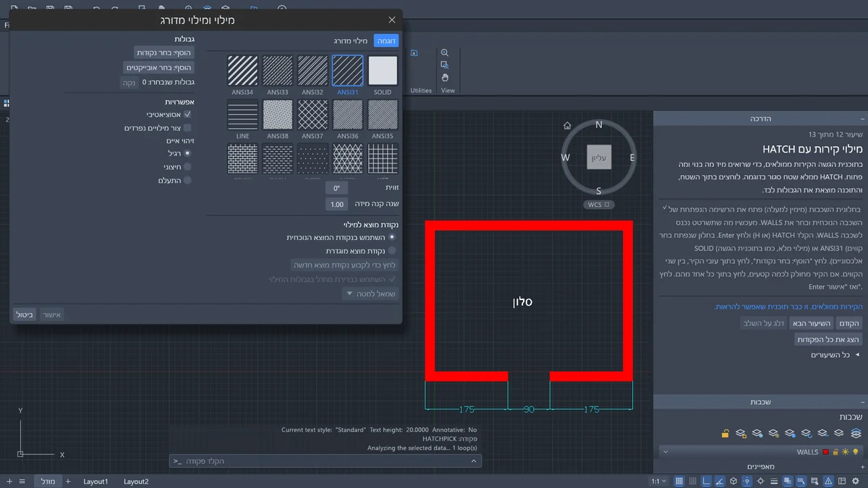Open the hatch example tab (דוגמה)

click(387, 41)
